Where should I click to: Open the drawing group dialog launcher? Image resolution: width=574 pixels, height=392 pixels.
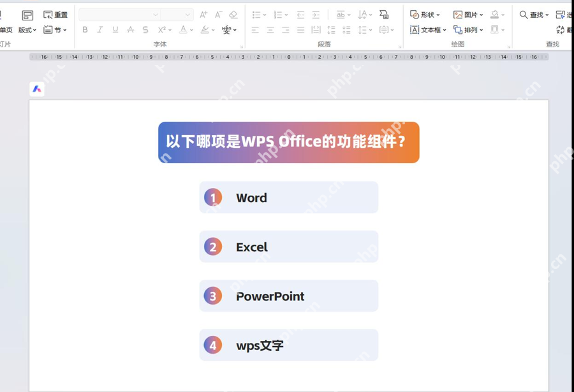click(509, 47)
